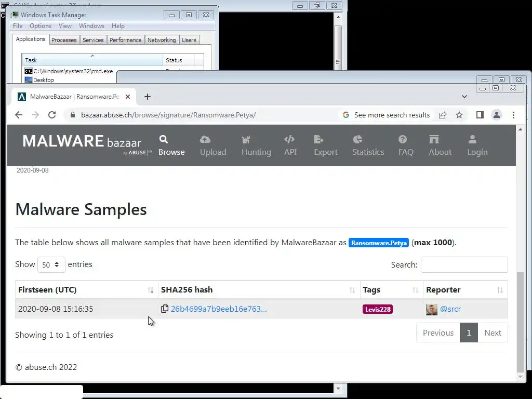Copy the SHA256 hash with clipboard icon
This screenshot has height=399, width=532.
(x=165, y=309)
